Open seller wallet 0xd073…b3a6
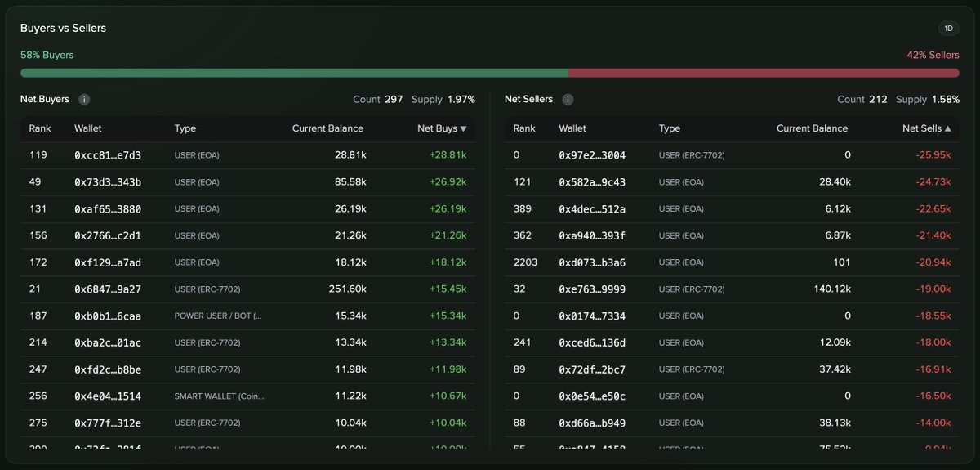 click(592, 263)
